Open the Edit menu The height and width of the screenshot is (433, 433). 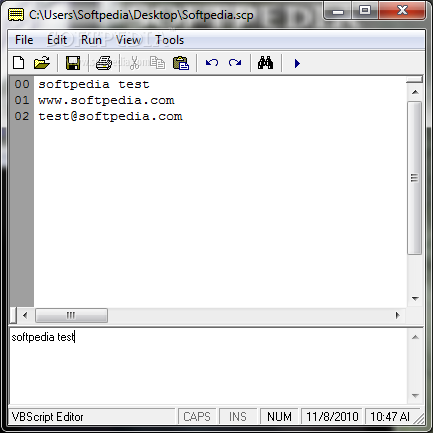(57, 40)
